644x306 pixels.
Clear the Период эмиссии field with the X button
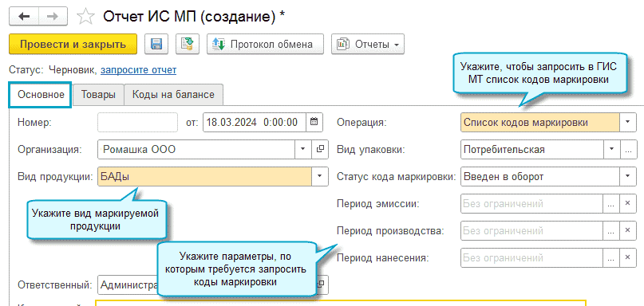click(x=627, y=203)
